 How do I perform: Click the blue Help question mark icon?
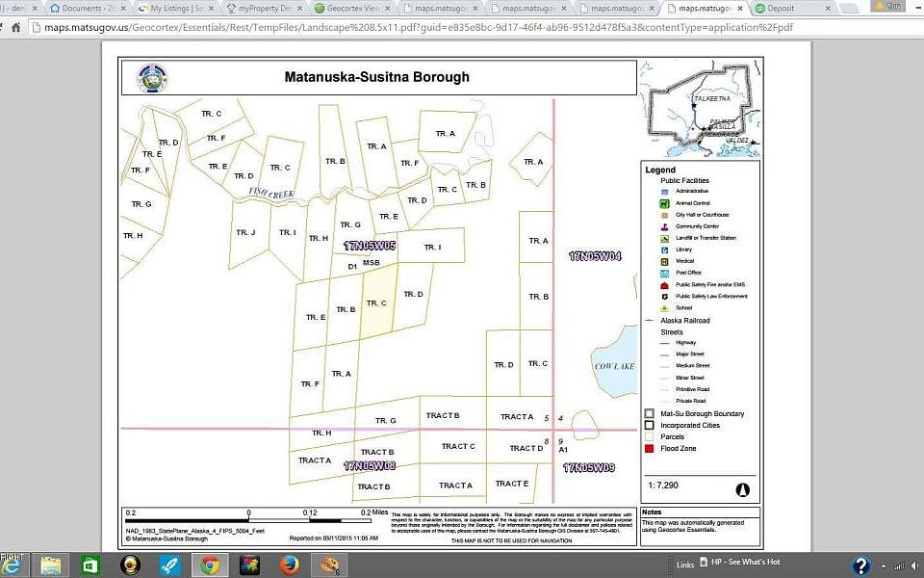[x=860, y=565]
